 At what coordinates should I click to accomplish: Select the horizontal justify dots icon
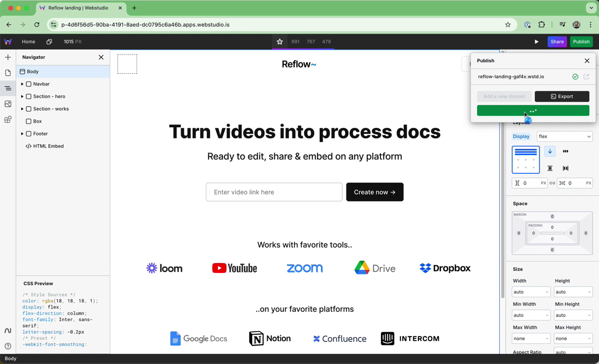click(565, 151)
